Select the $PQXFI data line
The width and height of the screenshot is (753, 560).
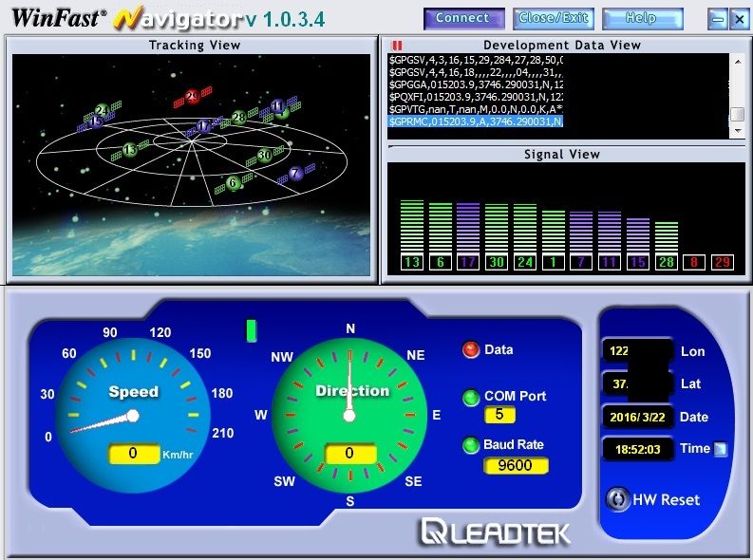click(x=476, y=98)
